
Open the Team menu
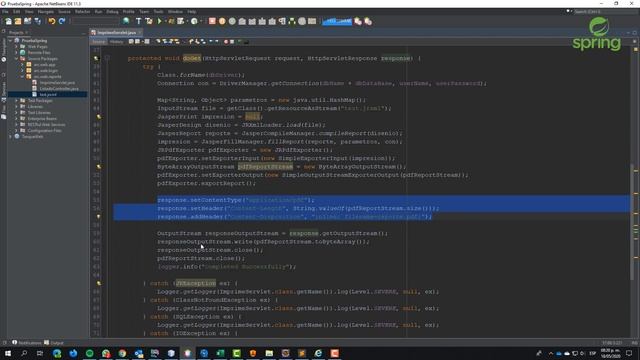(x=144, y=12)
